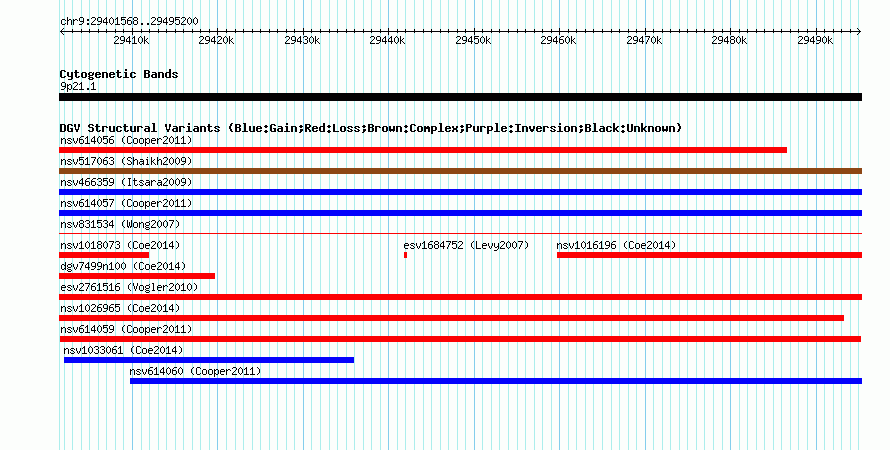Image resolution: width=890 pixels, height=450 pixels.
Task: Click the 29410k ruler tick label
Action: 131,40
